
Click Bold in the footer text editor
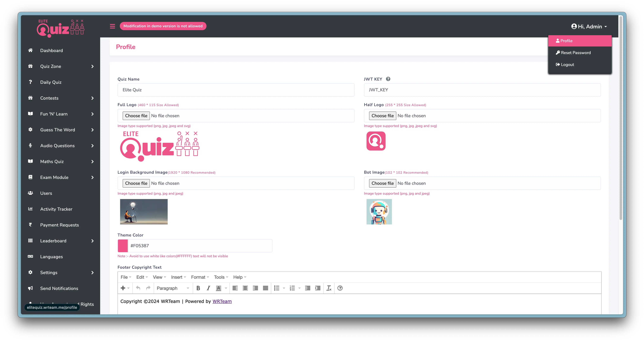pos(198,288)
